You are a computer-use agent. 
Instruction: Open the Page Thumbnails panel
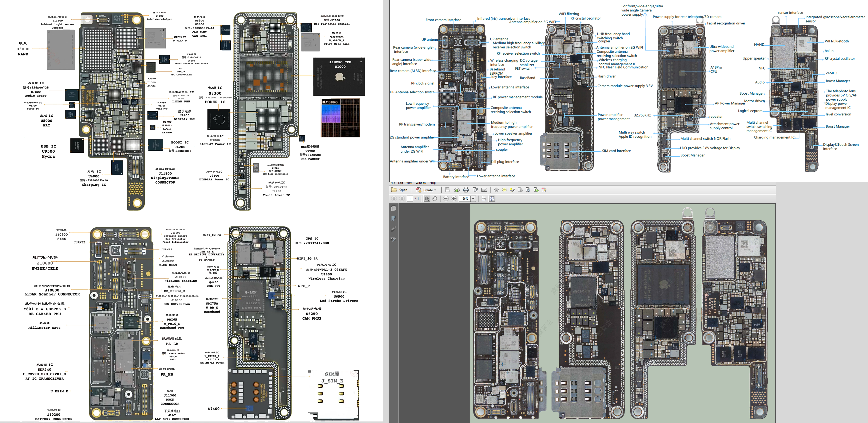pos(393,208)
